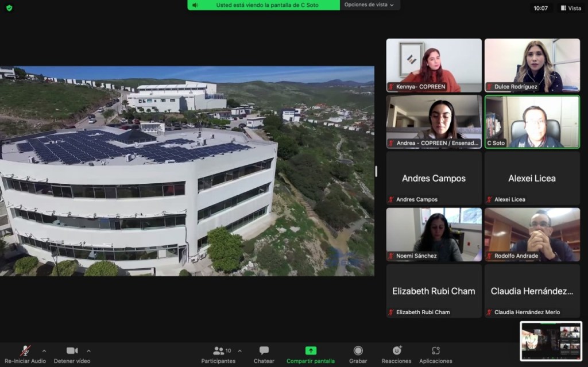Toggle camera with Detener video
This screenshot has height=367, width=588.
(72, 351)
